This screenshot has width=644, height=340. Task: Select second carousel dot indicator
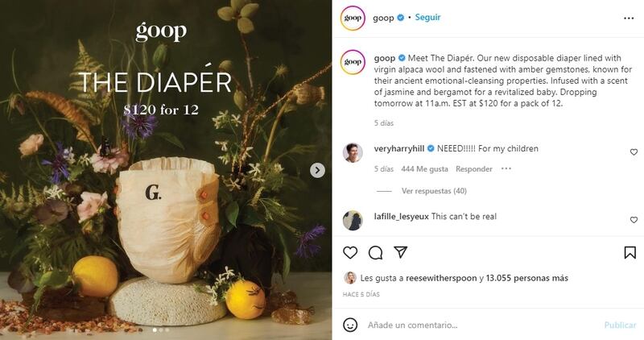tap(161, 330)
